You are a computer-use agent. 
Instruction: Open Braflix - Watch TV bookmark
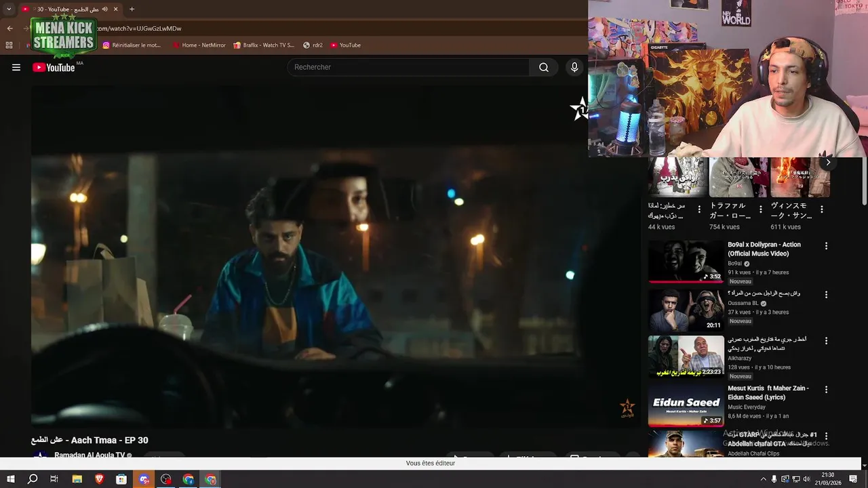point(264,45)
